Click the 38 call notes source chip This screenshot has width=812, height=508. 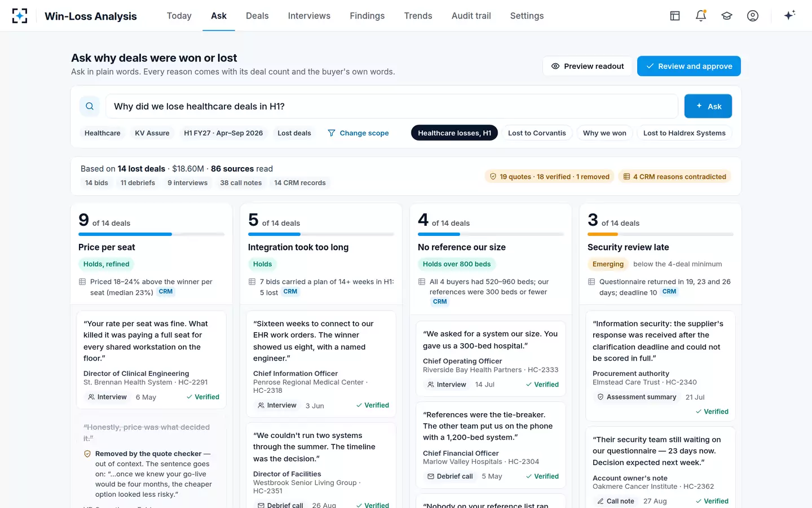click(241, 183)
